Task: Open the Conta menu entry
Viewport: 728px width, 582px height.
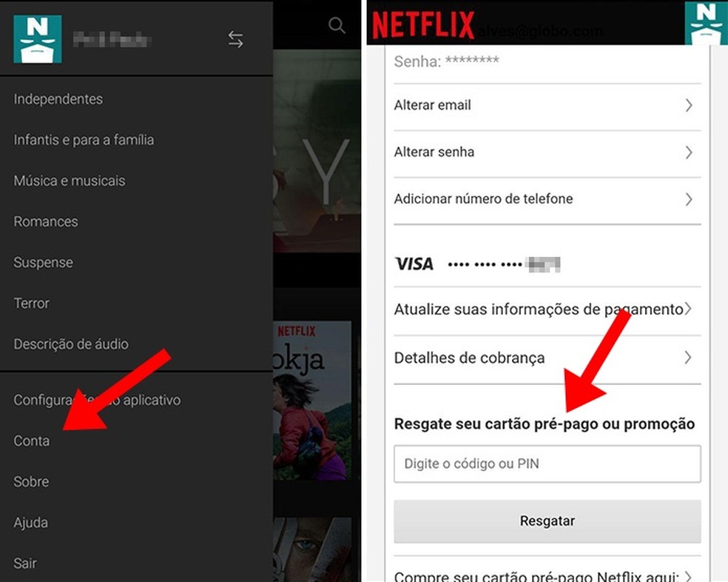Action: (32, 441)
